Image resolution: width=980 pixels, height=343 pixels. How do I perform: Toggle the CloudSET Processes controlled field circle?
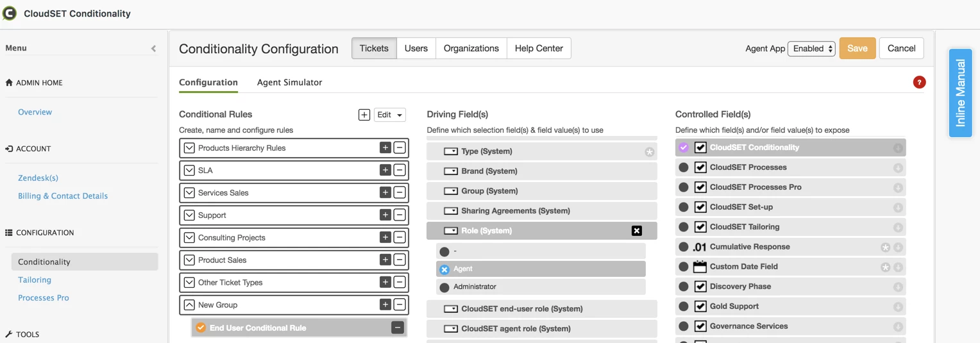coord(684,167)
